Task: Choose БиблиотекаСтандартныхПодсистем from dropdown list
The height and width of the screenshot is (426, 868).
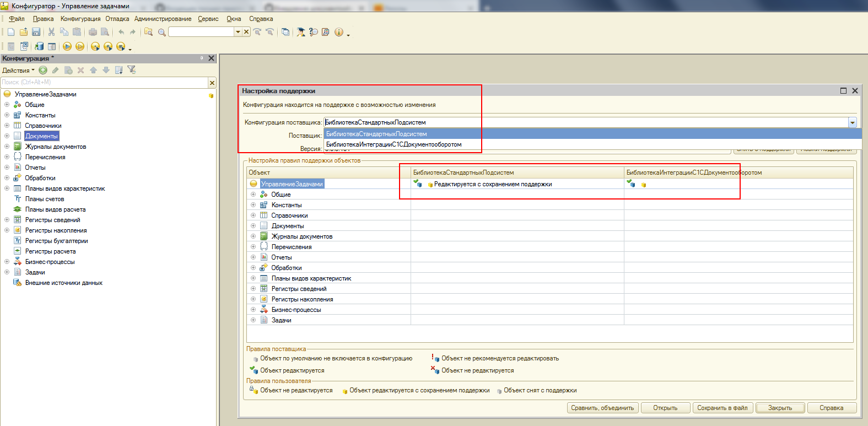Action: [x=592, y=134]
